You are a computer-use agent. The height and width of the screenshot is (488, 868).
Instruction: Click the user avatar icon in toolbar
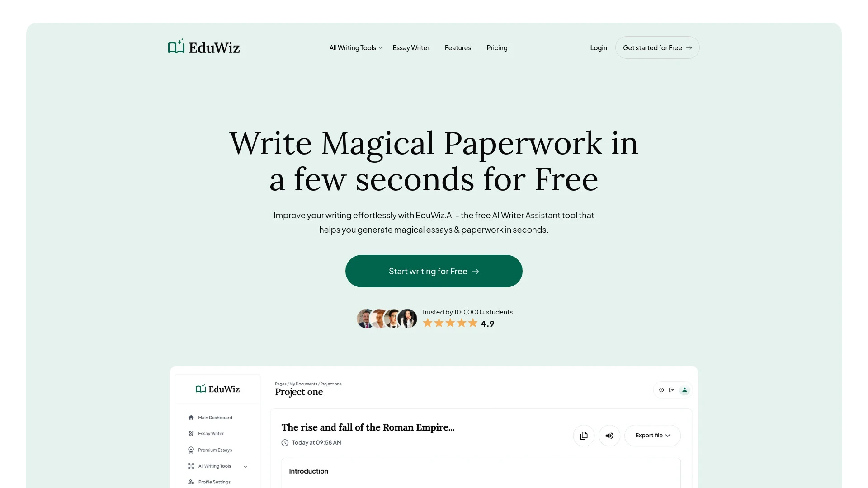[684, 389]
